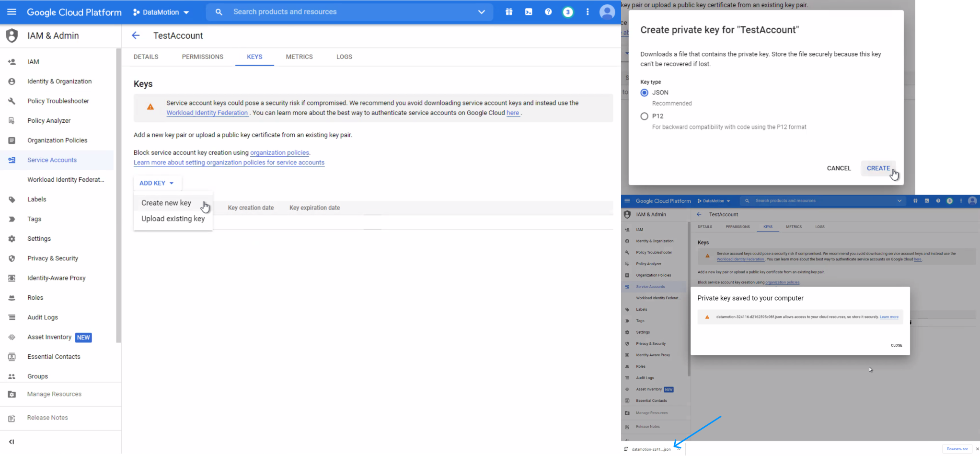Open the ADD KEY dropdown

pos(157,183)
